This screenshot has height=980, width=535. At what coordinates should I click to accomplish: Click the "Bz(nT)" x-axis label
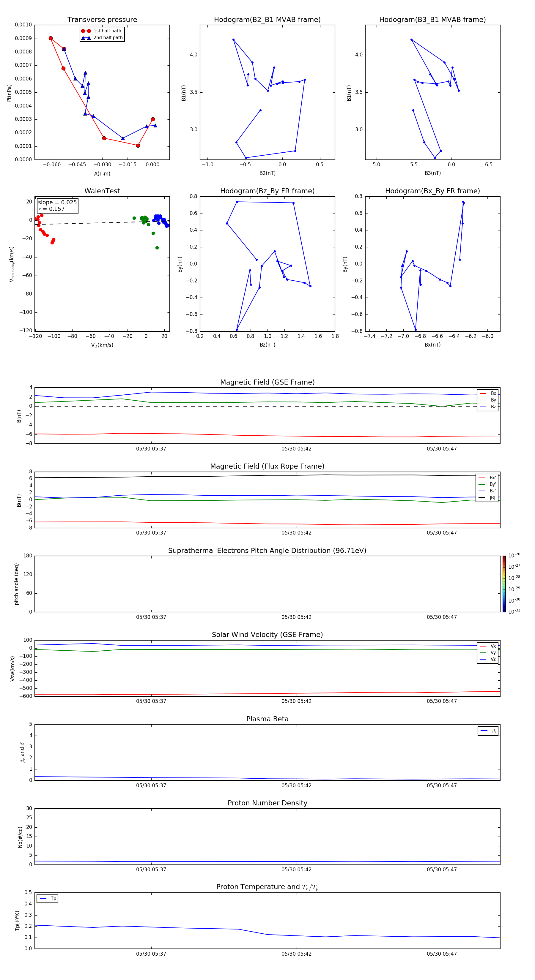(x=267, y=345)
